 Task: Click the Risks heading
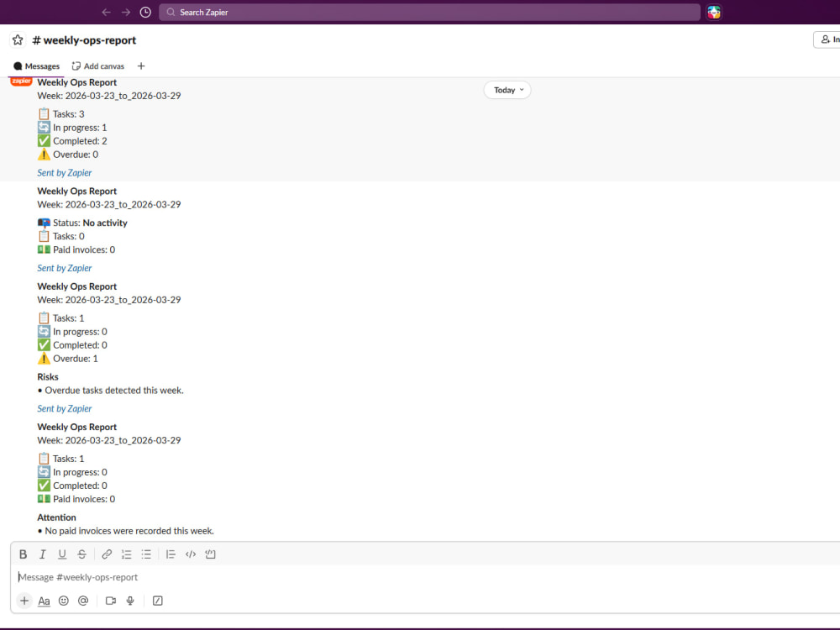tap(48, 377)
